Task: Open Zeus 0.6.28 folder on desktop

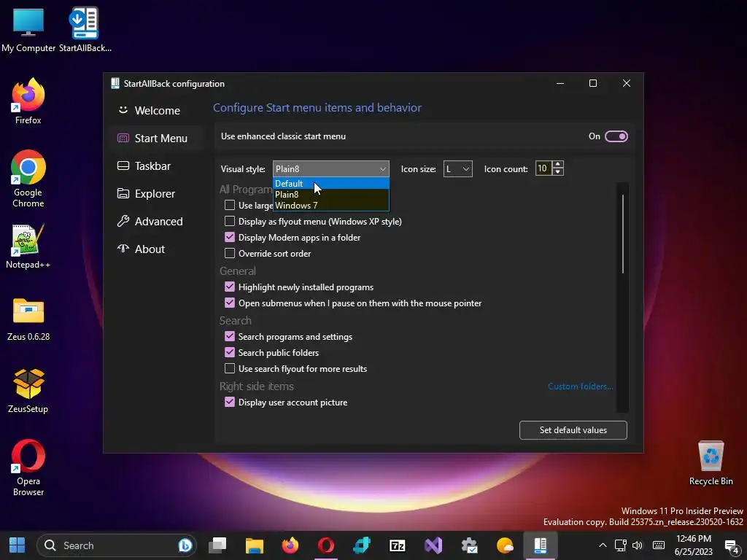Action: pyautogui.click(x=28, y=319)
